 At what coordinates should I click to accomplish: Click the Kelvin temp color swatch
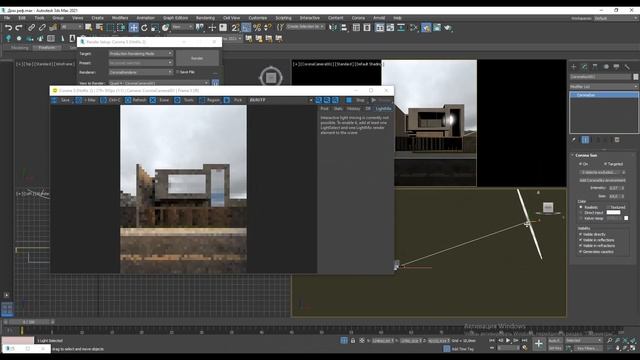626,218
